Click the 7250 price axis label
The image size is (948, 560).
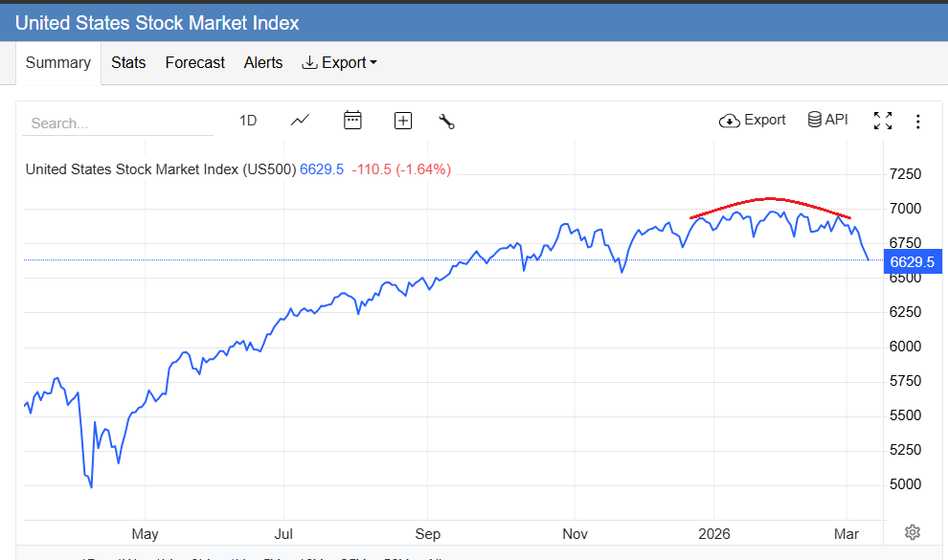905,174
